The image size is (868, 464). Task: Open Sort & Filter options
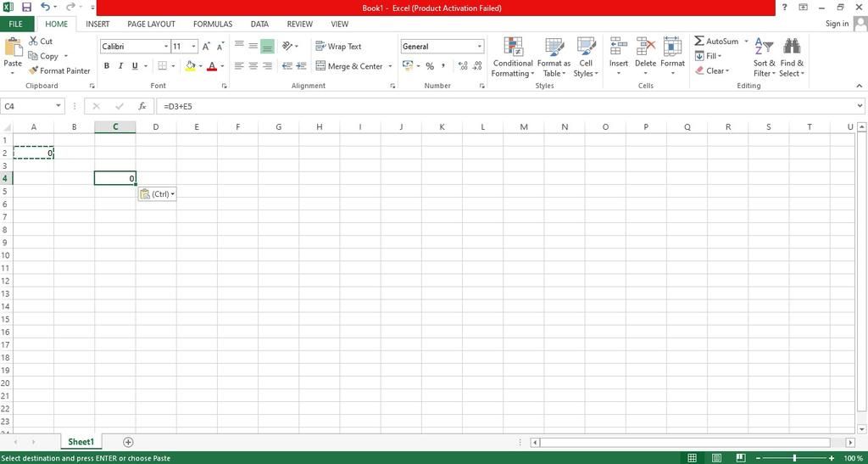(764, 58)
